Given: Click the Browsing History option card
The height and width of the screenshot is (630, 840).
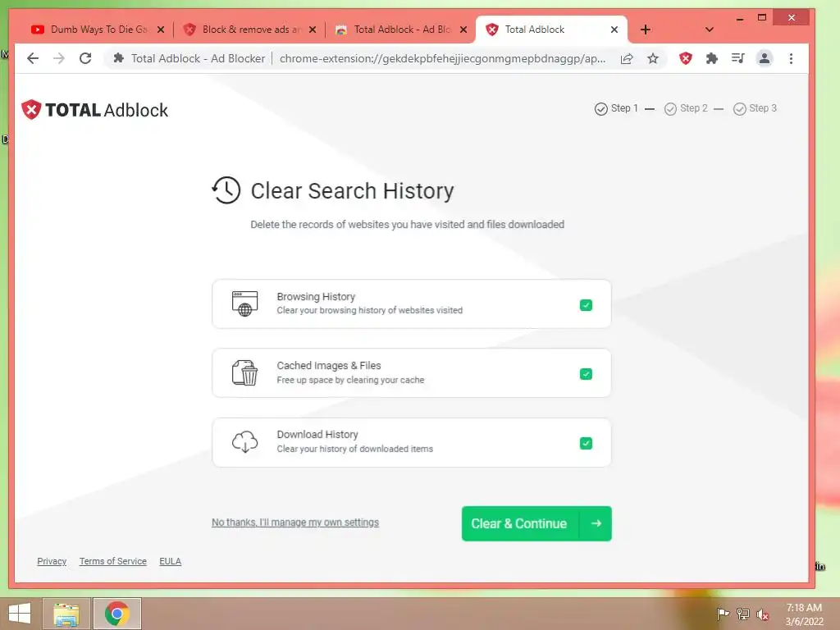Looking at the screenshot, I should [412, 304].
